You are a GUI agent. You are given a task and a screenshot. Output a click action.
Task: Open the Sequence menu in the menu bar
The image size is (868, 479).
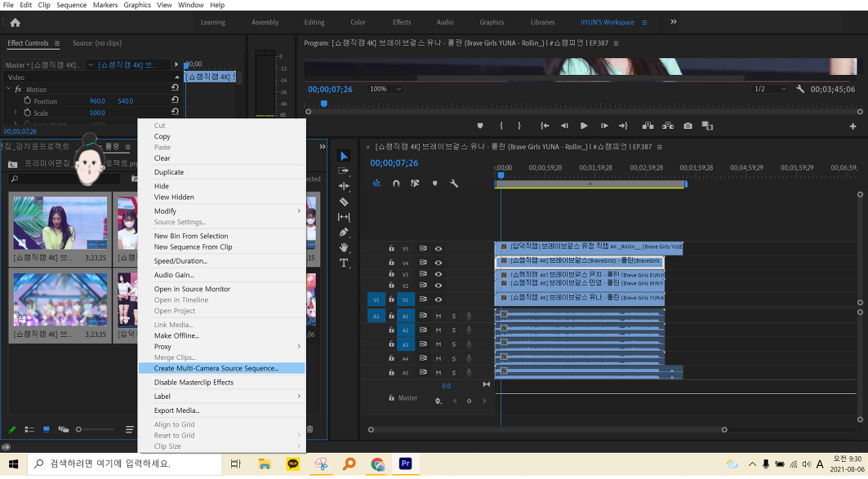coord(71,5)
